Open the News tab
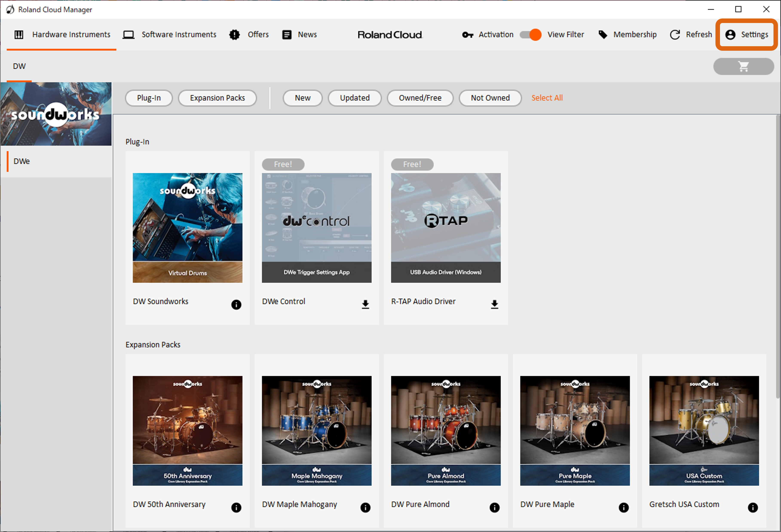Image resolution: width=781 pixels, height=532 pixels. (x=299, y=35)
